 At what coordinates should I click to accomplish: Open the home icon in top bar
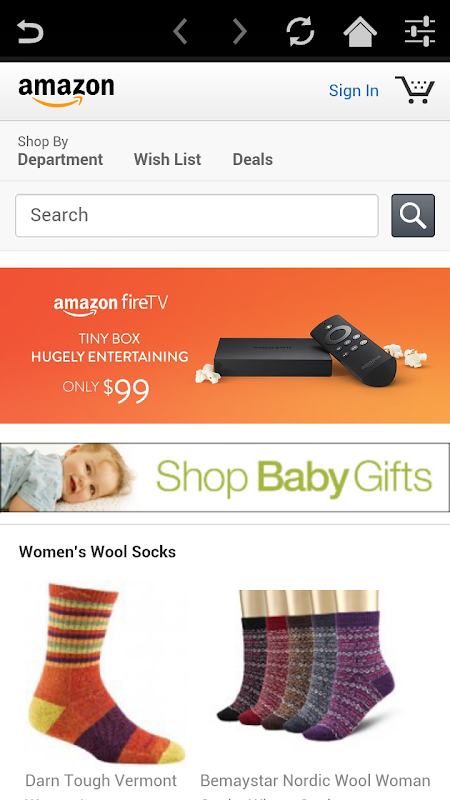360,31
